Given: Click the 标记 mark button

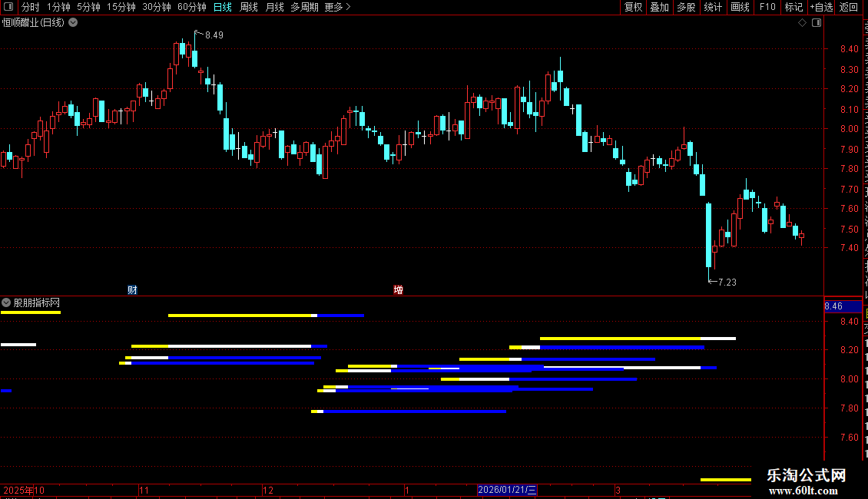Looking at the screenshot, I should coord(793,7).
